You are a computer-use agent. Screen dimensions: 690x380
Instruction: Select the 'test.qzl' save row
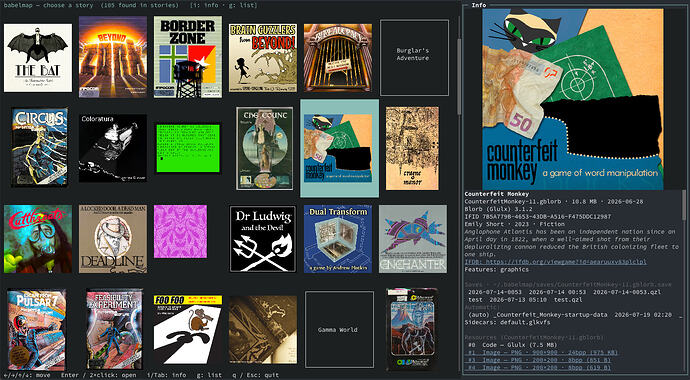[x=525, y=300]
